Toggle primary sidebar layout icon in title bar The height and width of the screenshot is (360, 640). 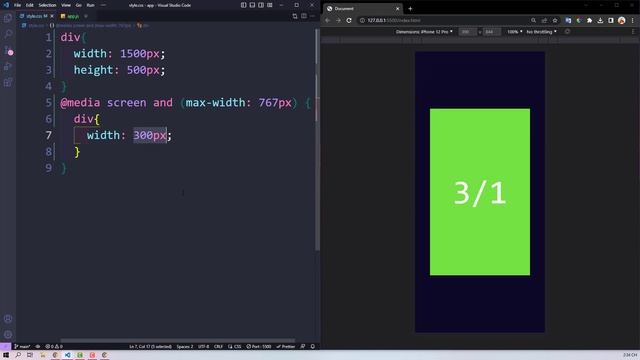244,5
